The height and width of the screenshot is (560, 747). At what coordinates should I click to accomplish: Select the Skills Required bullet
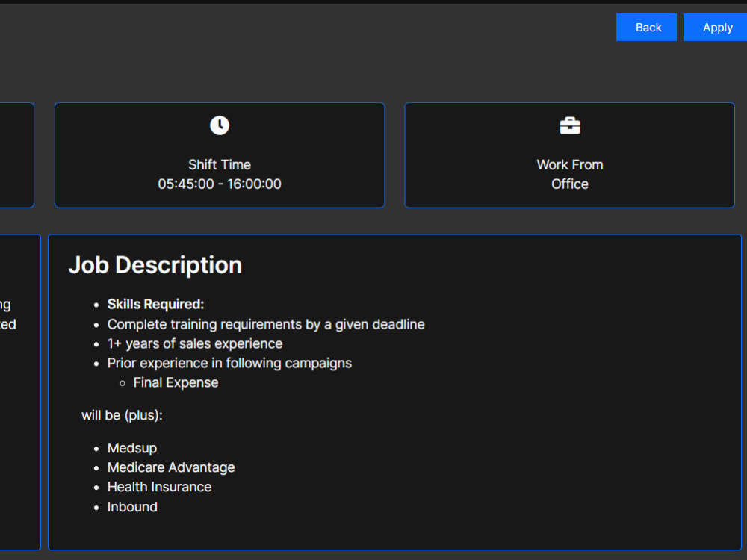pos(156,305)
